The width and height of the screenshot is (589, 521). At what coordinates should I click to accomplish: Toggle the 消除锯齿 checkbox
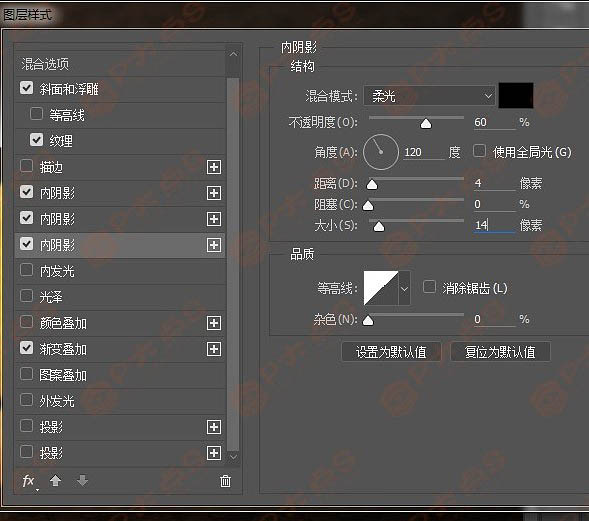pyautogui.click(x=429, y=287)
